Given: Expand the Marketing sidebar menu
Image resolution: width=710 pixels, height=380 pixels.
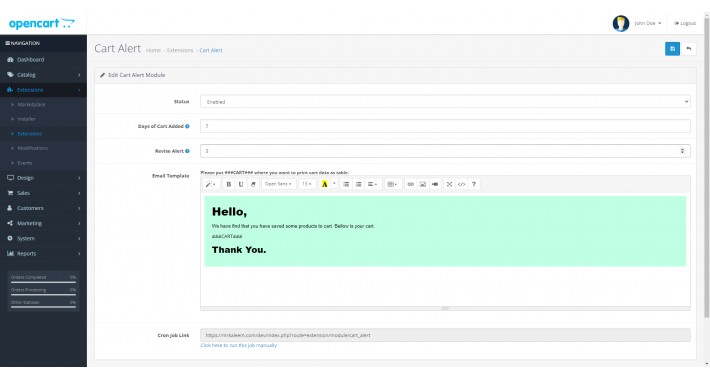Looking at the screenshot, I should click(x=43, y=223).
